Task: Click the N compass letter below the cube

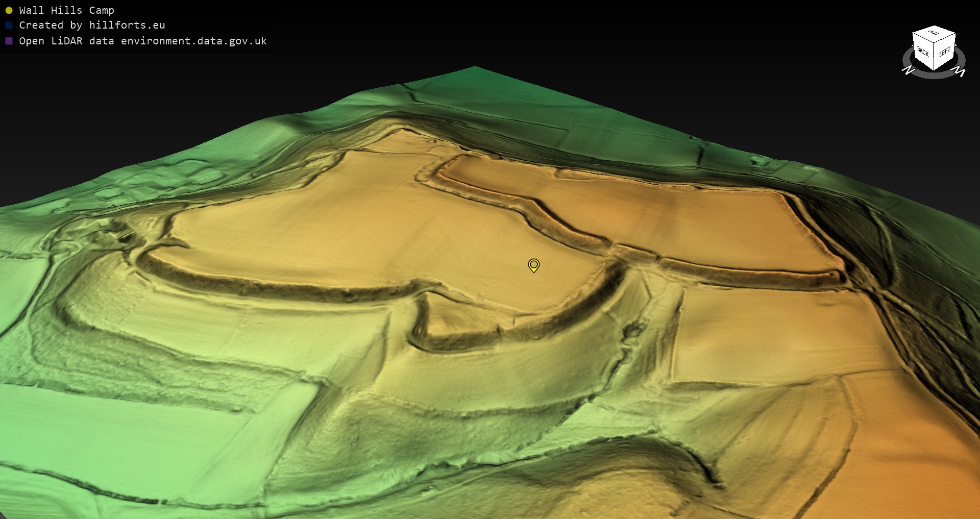Action: [909, 70]
